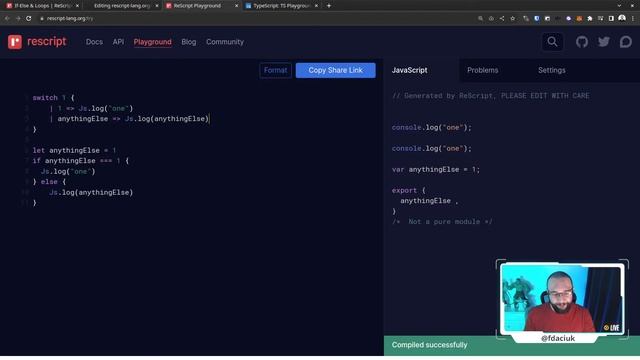Place cursor on let anythingElse = 1 line
Viewport: 640px width, 360px height.
tap(74, 151)
